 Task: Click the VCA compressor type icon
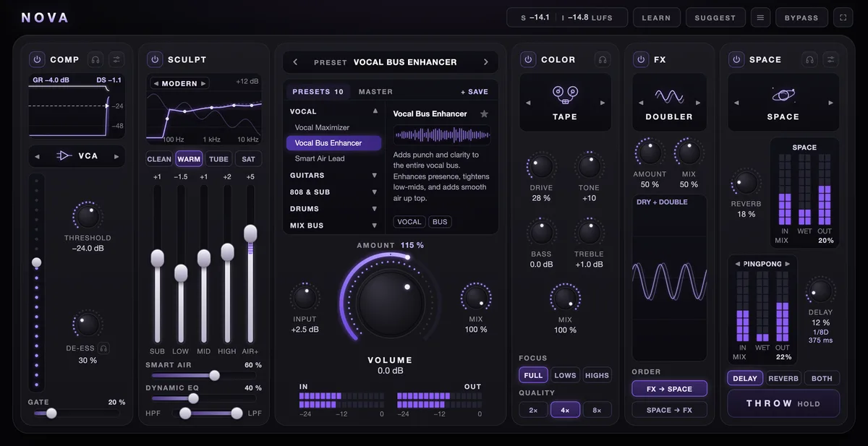(64, 155)
